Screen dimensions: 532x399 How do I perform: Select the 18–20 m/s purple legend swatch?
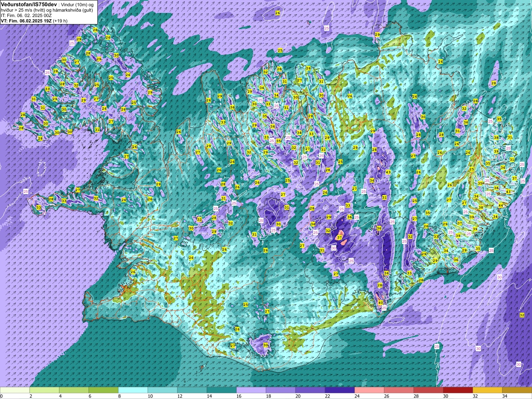tap(281, 390)
